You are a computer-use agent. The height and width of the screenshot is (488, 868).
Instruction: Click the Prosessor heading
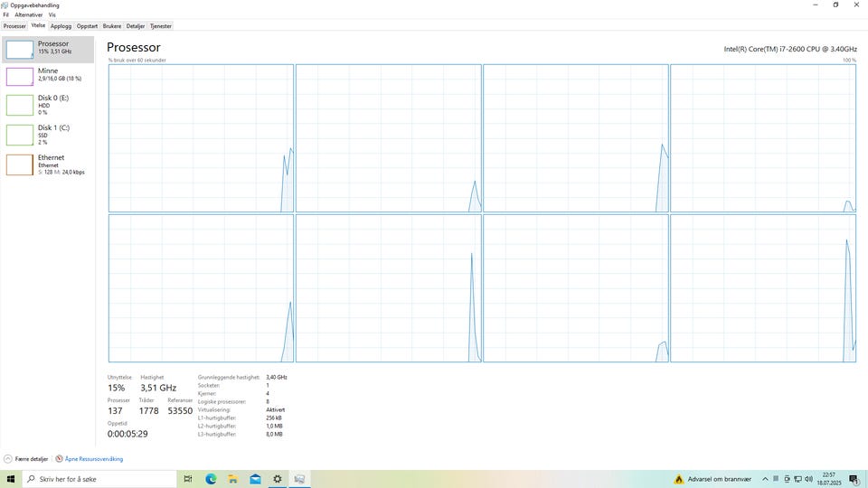click(134, 48)
